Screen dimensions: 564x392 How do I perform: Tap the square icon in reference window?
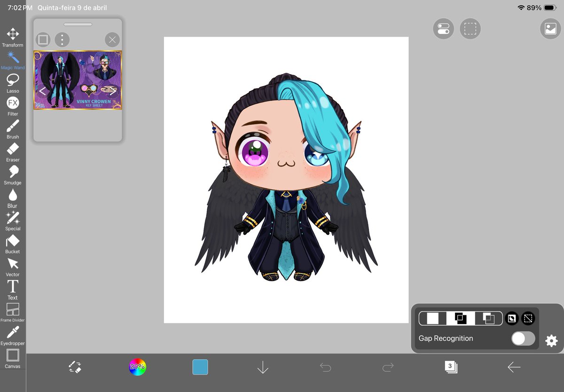click(x=43, y=39)
